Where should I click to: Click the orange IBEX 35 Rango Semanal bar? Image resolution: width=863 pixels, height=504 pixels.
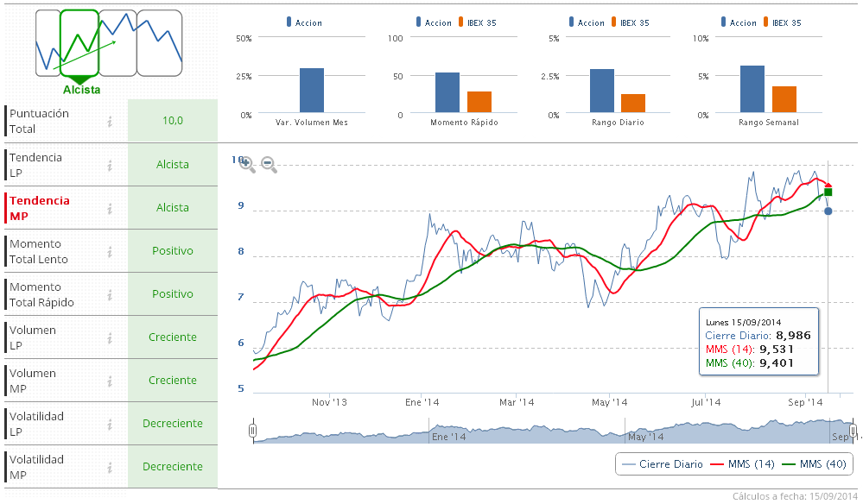pyautogui.click(x=784, y=98)
